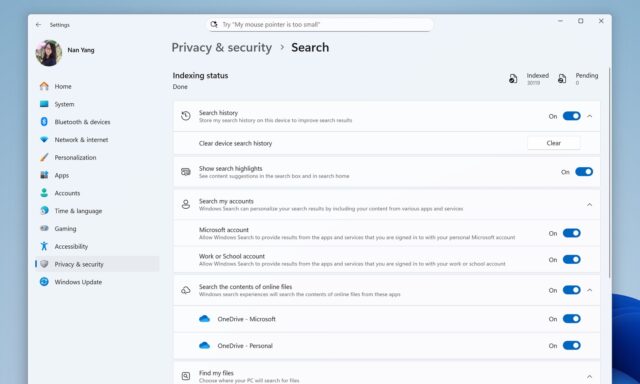Click the Accounts person icon in sidebar
This screenshot has width=640, height=384.
pyautogui.click(x=44, y=193)
